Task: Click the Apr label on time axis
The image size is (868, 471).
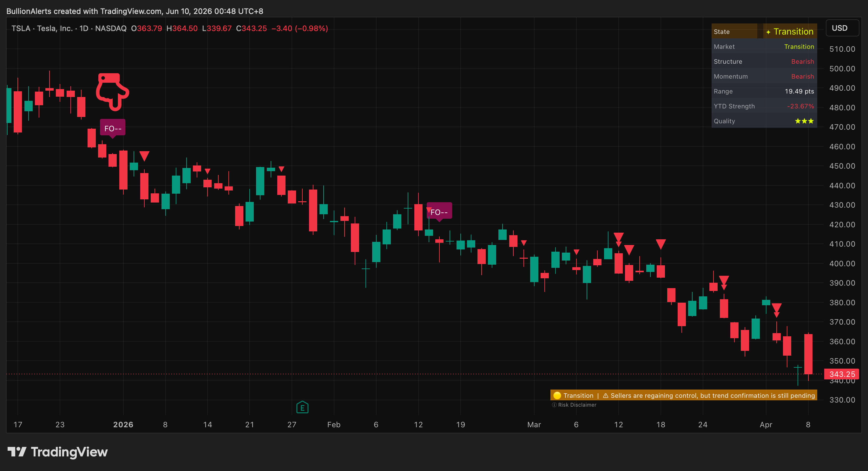Action: [766, 424]
